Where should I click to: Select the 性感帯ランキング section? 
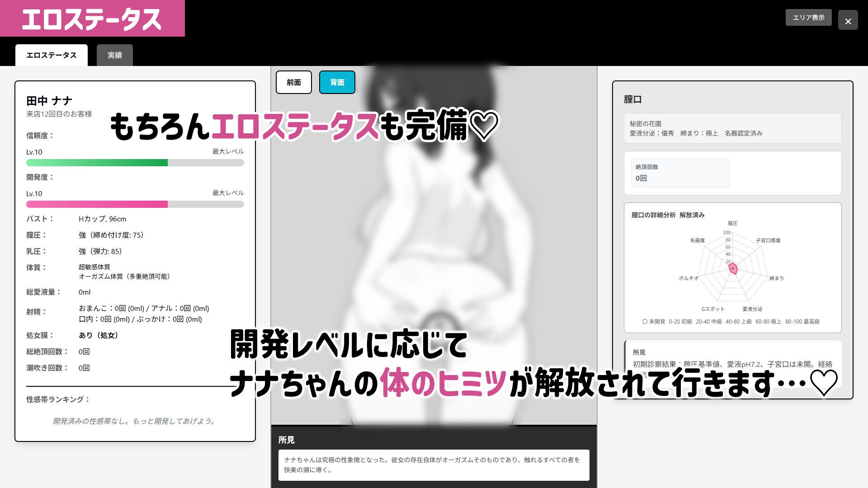(58, 399)
